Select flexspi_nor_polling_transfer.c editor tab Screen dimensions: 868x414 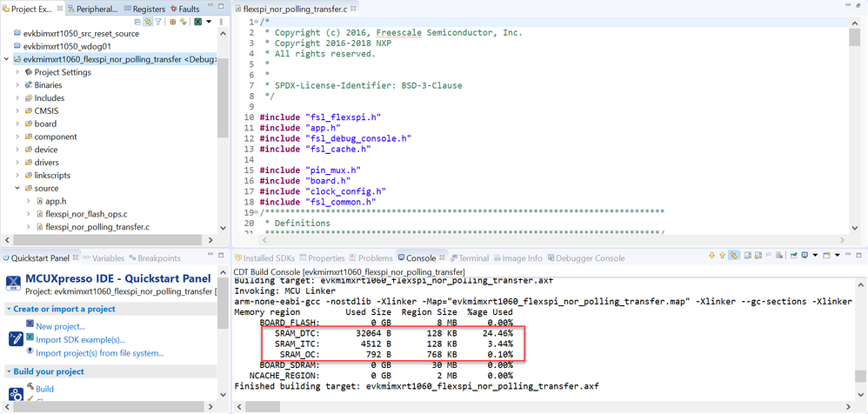point(294,9)
